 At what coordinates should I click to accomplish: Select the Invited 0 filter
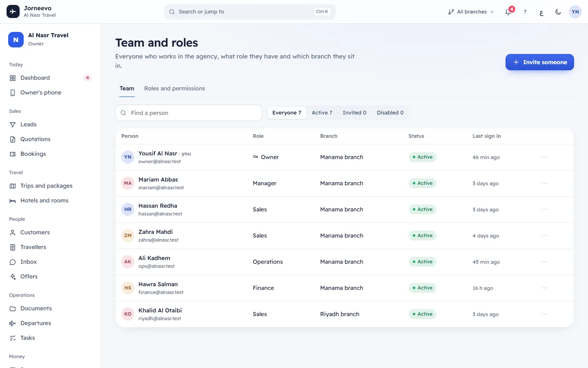354,113
